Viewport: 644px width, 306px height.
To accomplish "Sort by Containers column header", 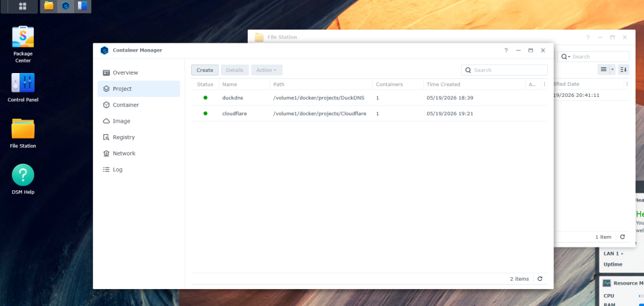I will pos(398,84).
